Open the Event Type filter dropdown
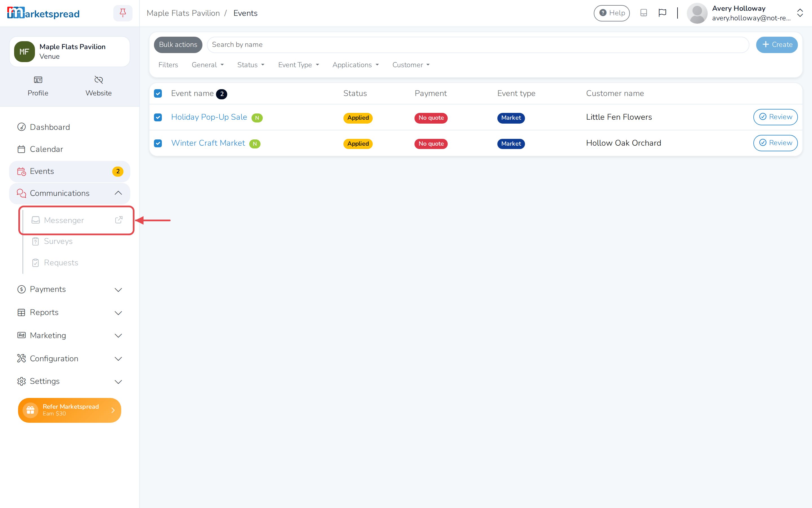 [298, 65]
